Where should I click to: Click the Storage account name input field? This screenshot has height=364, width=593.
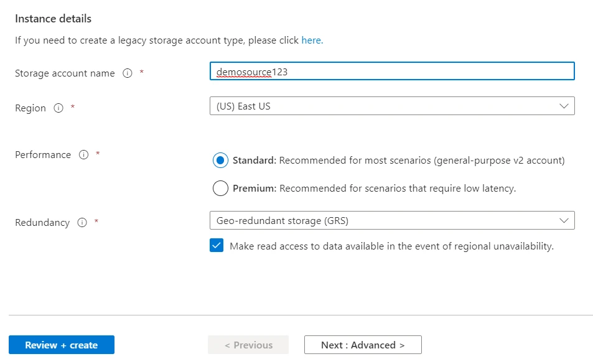(392, 71)
